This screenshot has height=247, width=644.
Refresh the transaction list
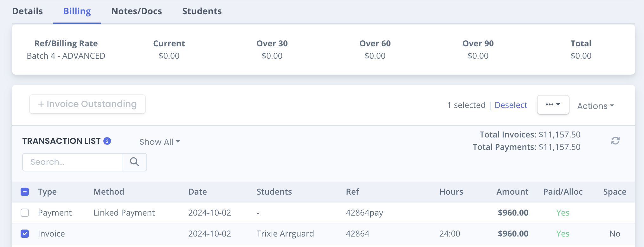point(615,141)
